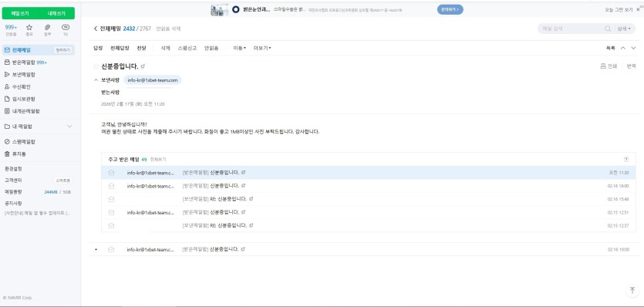Open the 더보기 more dropdown
This screenshot has height=307, width=644.
[262, 48]
